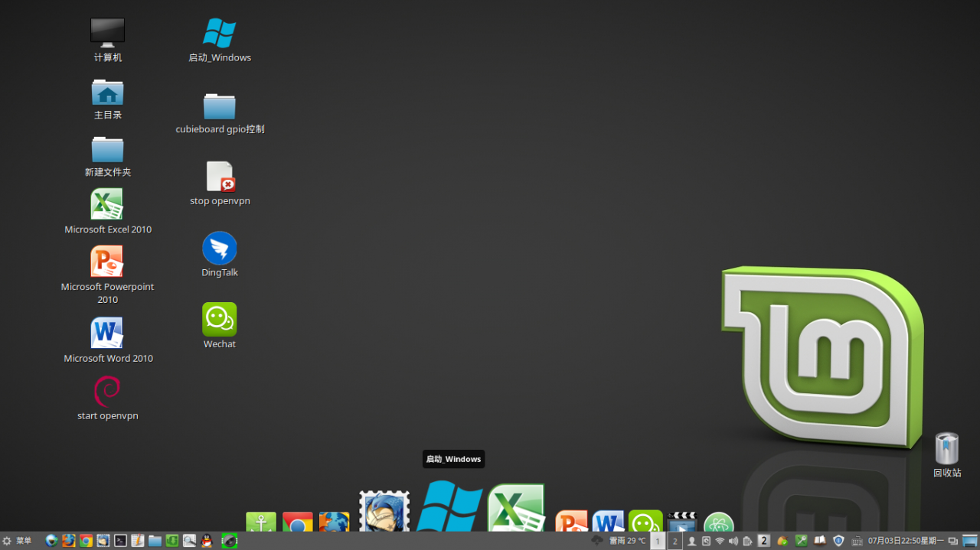980x550 pixels.
Task: Click the Chrome launcher in the panel
Action: point(86,541)
